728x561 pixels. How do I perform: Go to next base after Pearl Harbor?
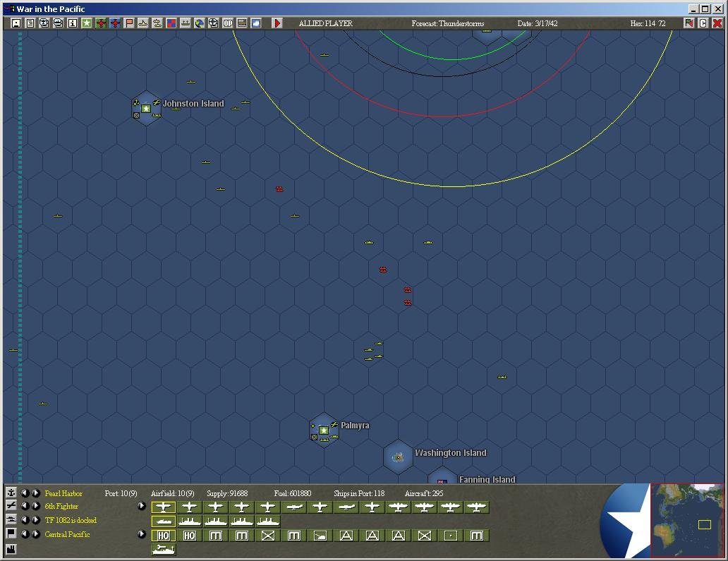click(x=36, y=493)
